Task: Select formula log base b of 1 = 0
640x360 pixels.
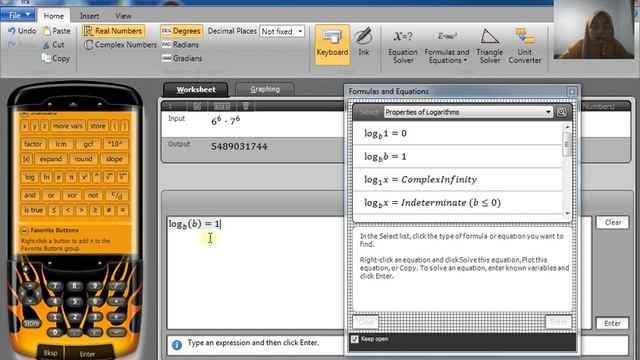Action: [458, 133]
